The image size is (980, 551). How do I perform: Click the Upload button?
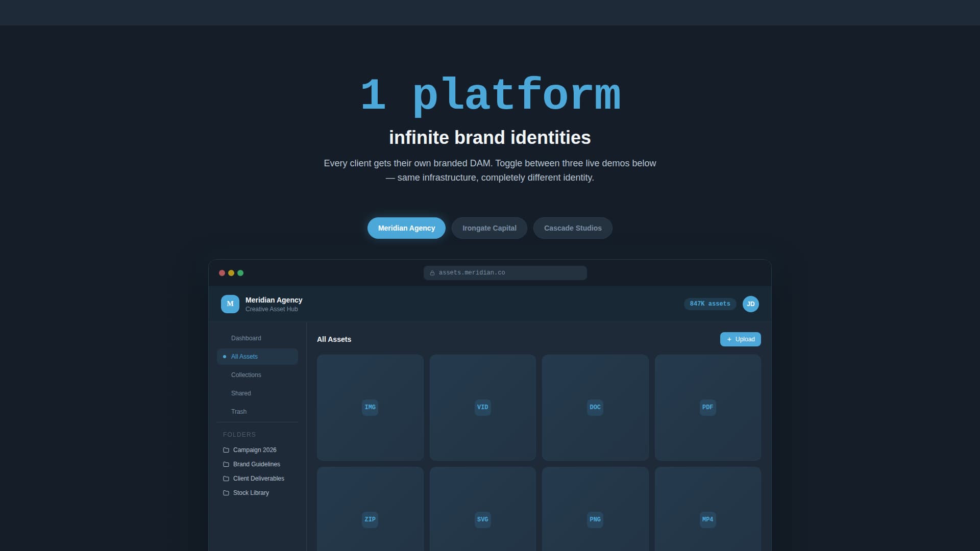[x=740, y=339]
